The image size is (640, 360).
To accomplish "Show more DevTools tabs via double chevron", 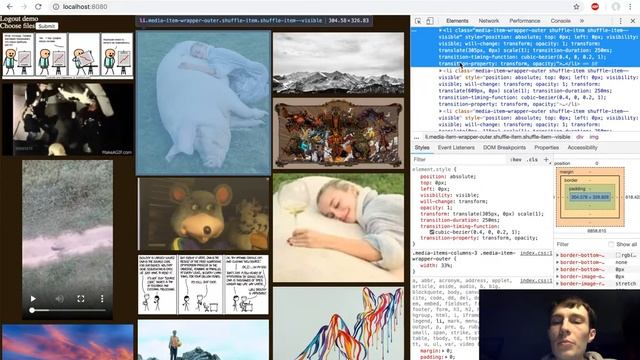I will [582, 21].
